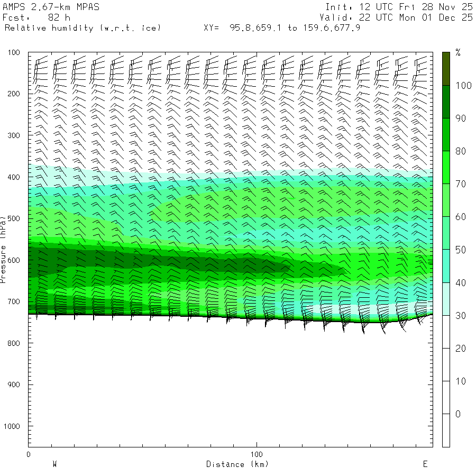Click the 100 hPa pressure axis label

14,52
